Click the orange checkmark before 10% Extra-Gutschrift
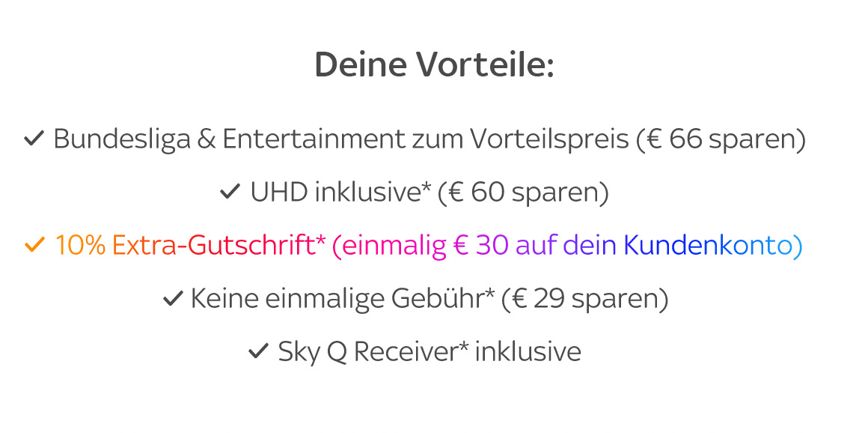This screenshot has height=433, width=868. [35, 245]
